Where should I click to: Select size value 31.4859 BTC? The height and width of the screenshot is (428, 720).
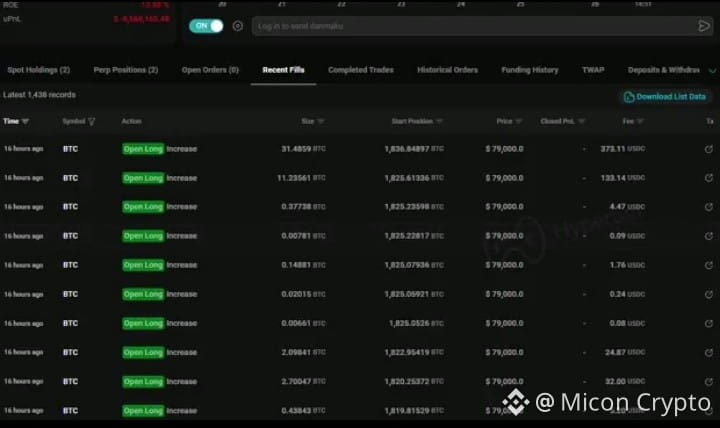(303, 149)
